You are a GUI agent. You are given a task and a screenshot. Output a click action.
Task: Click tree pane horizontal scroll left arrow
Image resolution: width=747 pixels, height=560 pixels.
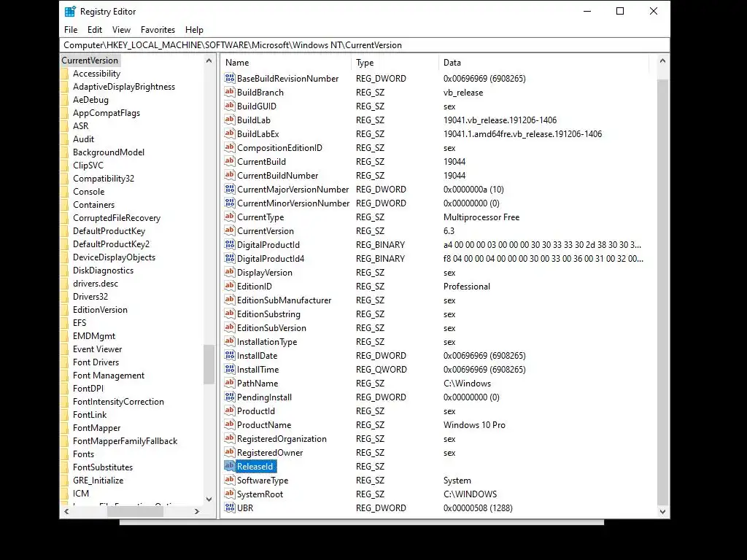pos(66,511)
